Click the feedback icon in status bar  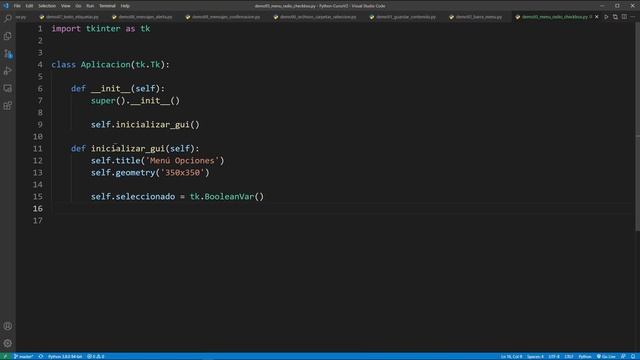(623, 356)
